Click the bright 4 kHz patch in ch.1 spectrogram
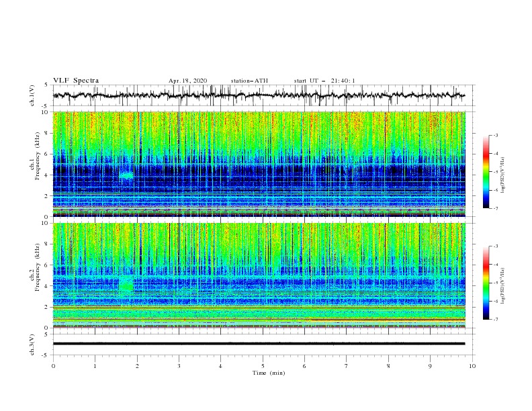 point(126,176)
